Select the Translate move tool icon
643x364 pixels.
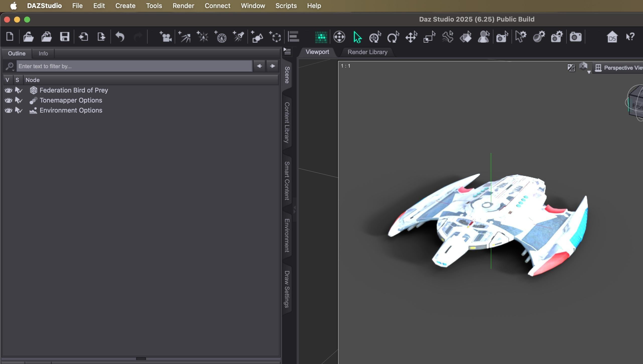tap(411, 37)
